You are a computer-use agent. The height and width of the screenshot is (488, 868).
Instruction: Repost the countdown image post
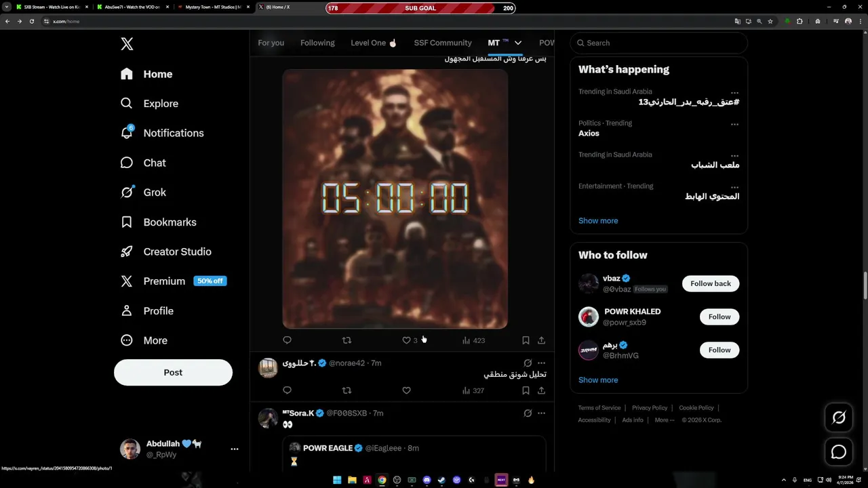click(x=347, y=340)
